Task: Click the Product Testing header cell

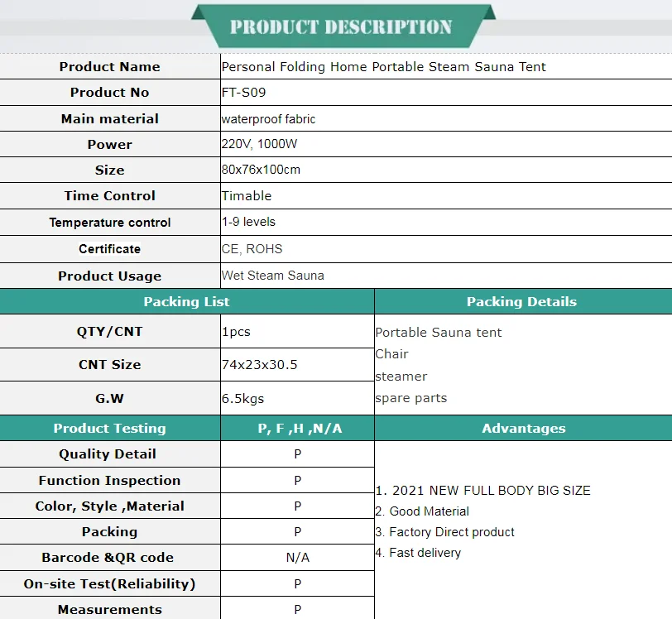Action: click(110, 428)
